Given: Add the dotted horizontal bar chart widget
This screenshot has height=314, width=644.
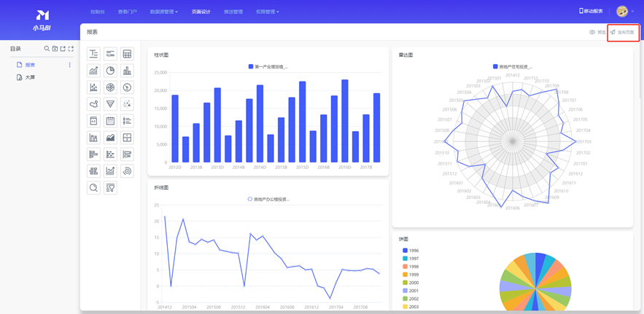Looking at the screenshot, I should 110,154.
